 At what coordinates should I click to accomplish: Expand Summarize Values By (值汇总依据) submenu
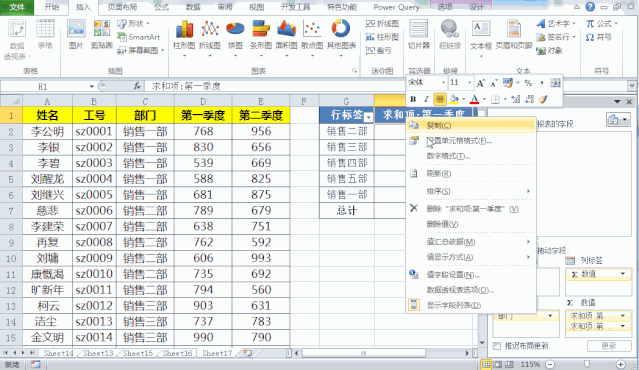pyautogui.click(x=470, y=242)
